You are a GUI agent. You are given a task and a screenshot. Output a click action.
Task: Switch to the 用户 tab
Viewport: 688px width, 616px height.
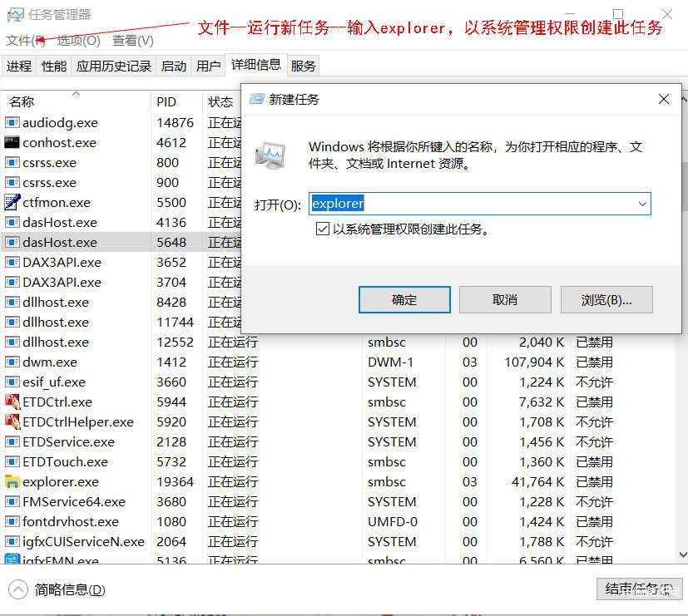coord(209,67)
